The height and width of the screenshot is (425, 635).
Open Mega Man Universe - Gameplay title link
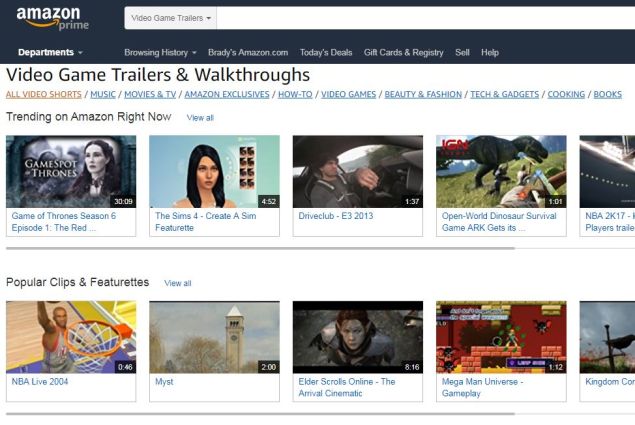482,387
